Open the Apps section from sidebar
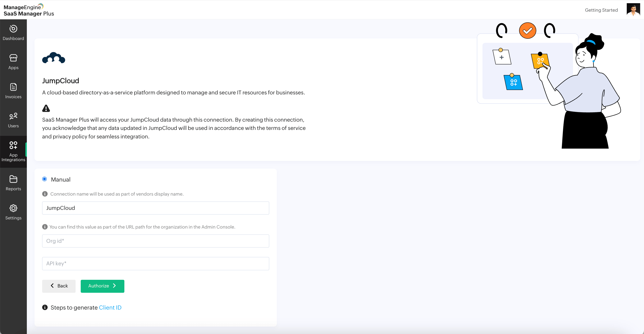Image resolution: width=644 pixels, height=334 pixels. [x=13, y=58]
